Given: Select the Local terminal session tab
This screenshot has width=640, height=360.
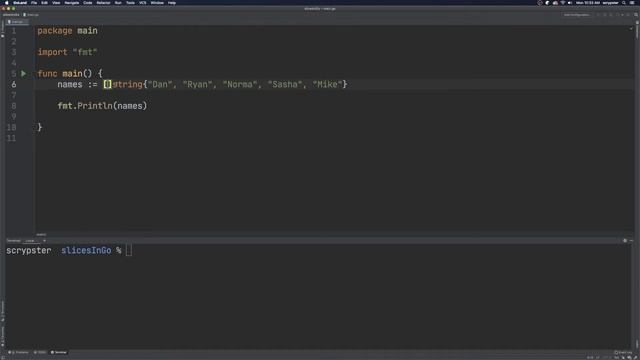Looking at the screenshot, I should click(30, 241).
